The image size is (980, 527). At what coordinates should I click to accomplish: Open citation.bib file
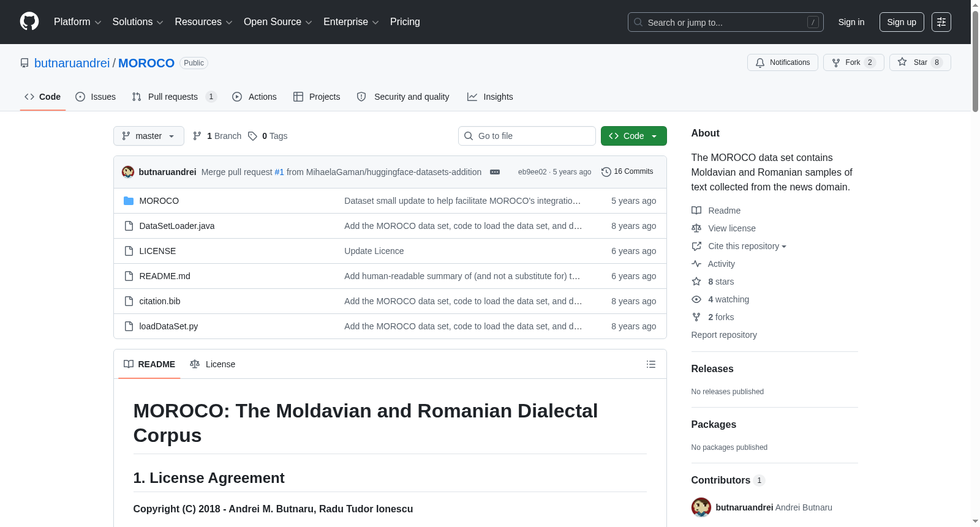[x=160, y=301]
